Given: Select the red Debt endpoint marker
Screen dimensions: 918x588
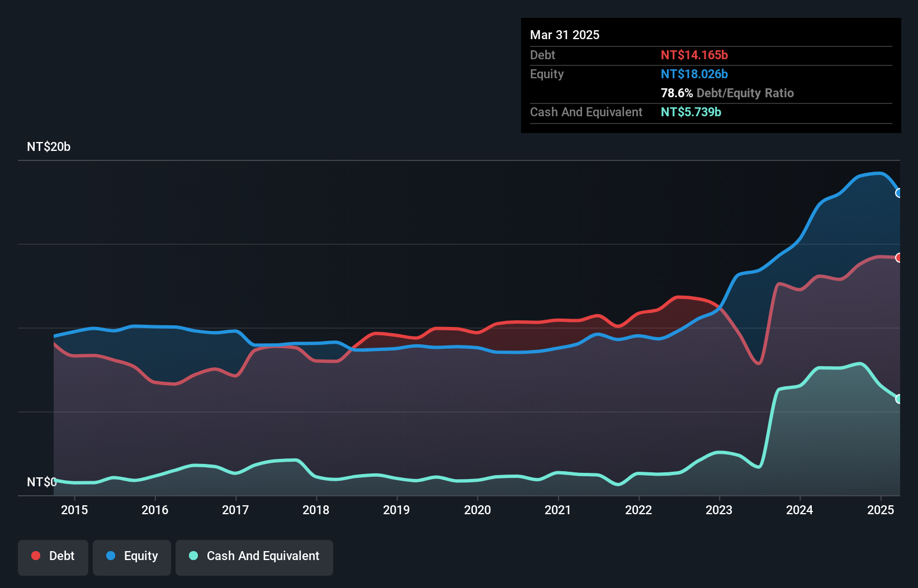Looking at the screenshot, I should (x=899, y=258).
